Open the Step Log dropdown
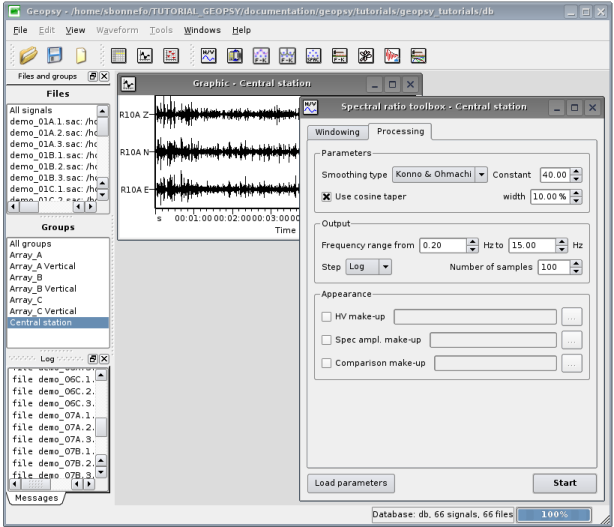 click(368, 267)
